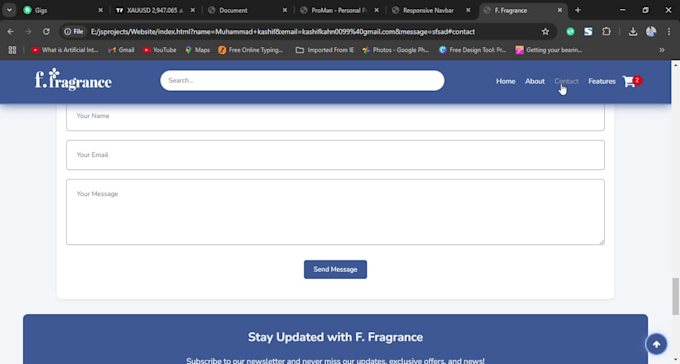Open Features in the navbar
680x364 pixels.
[602, 81]
